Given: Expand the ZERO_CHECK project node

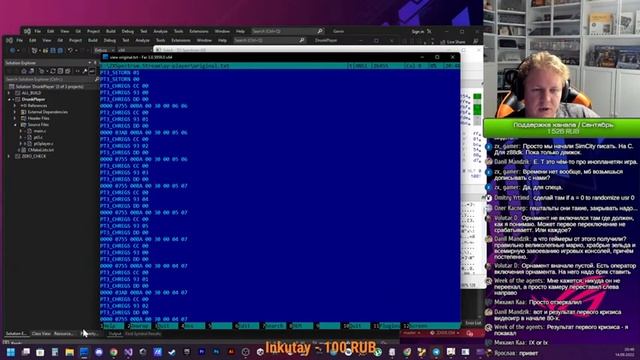Looking at the screenshot, I should (9, 156).
